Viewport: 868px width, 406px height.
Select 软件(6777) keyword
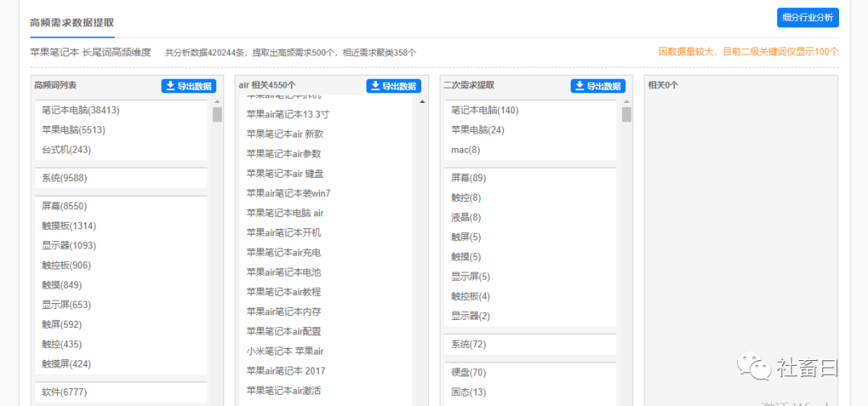point(64,392)
